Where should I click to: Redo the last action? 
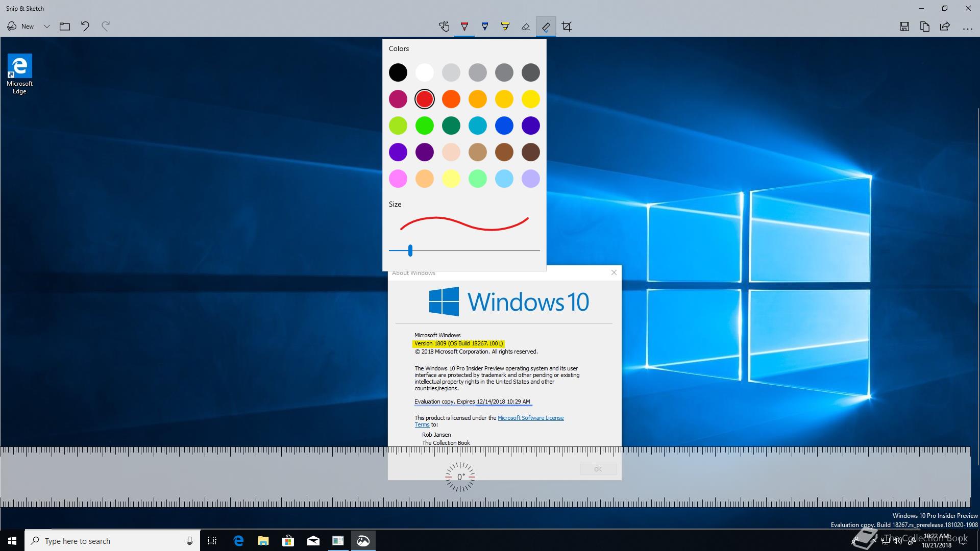pos(106,27)
